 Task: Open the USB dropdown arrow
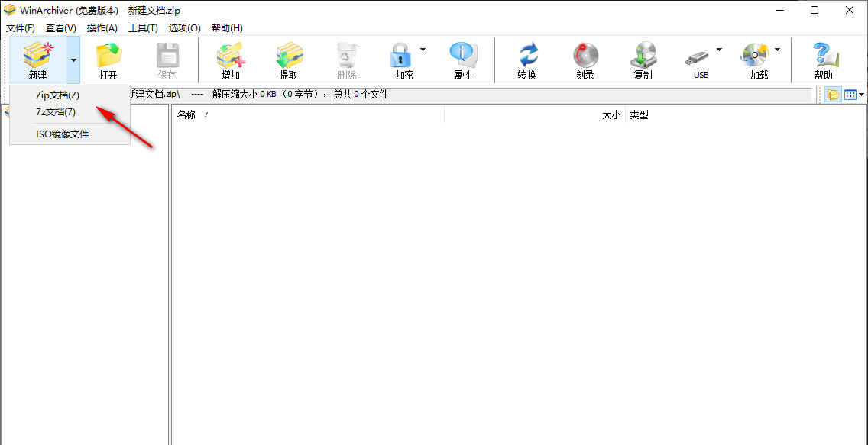(720, 50)
